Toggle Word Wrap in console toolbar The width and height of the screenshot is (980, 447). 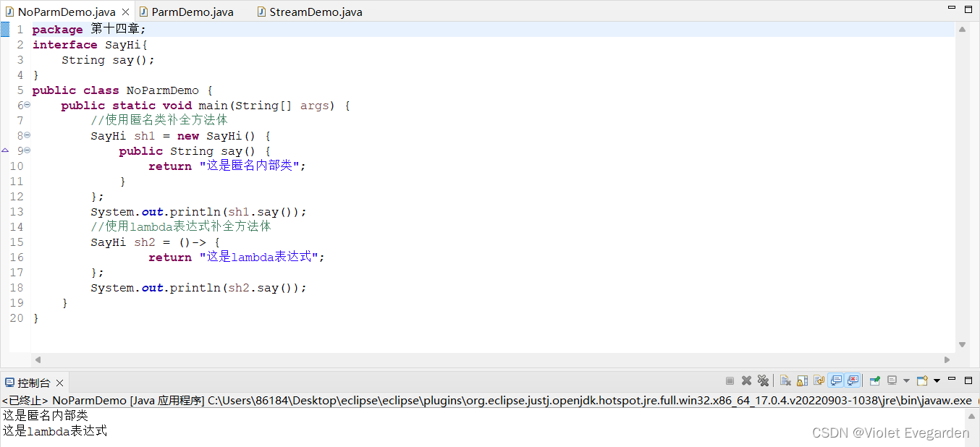(819, 380)
